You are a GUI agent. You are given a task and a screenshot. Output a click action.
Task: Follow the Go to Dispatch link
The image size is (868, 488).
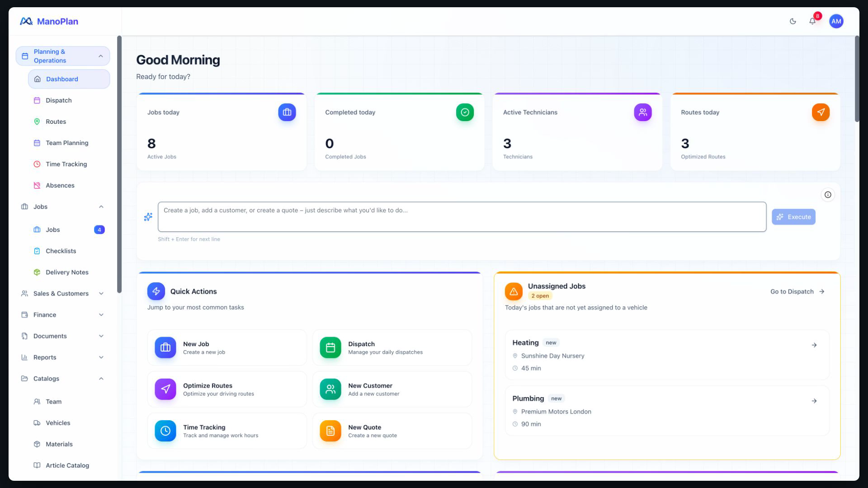[x=797, y=291]
